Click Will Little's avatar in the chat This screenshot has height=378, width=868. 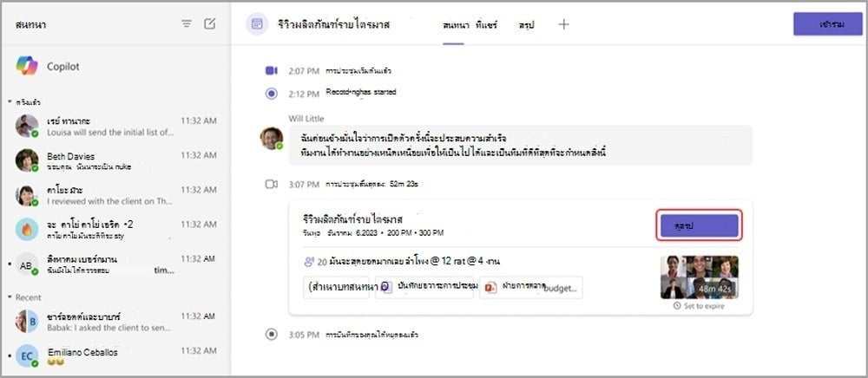click(x=271, y=138)
